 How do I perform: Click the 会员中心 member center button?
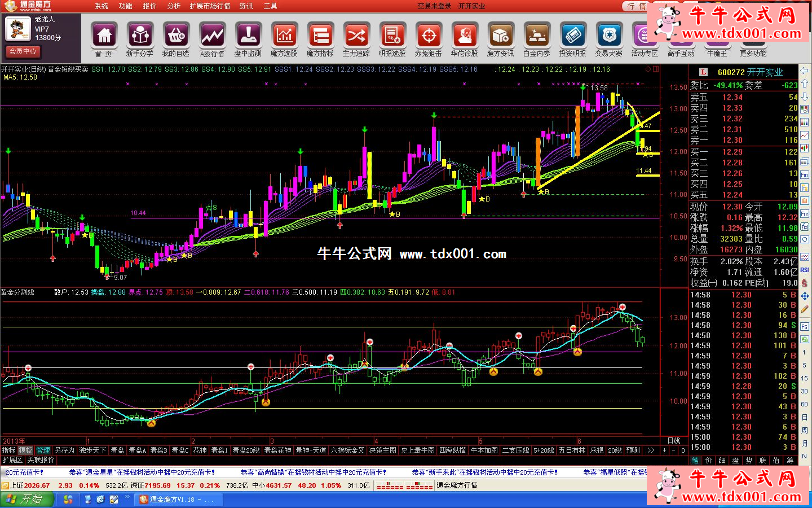[x=23, y=51]
